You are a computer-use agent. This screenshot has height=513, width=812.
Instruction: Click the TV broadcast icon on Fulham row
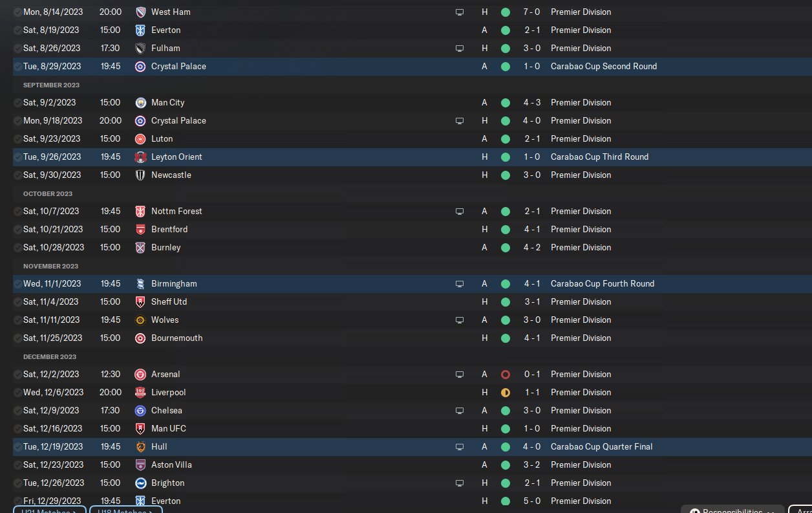pyautogui.click(x=460, y=49)
